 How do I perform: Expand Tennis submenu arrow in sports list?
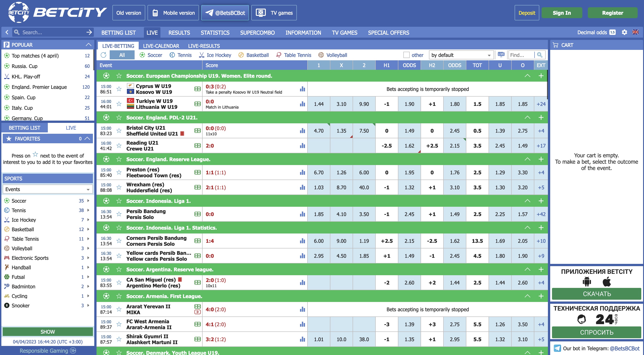88,210
